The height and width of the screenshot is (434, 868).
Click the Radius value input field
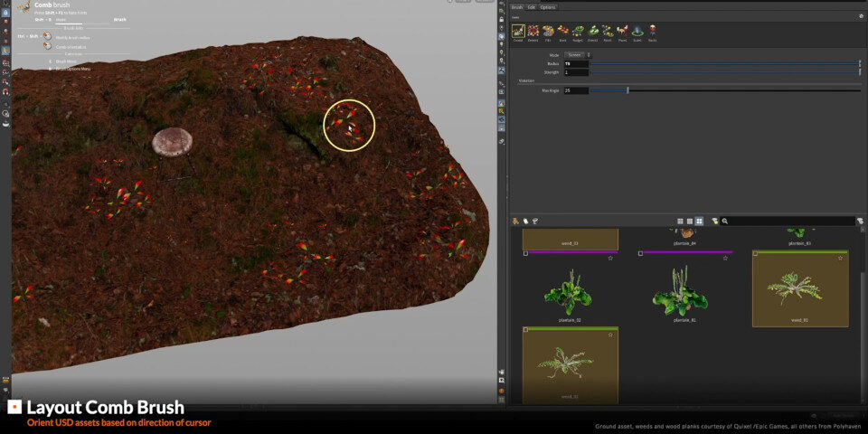coord(576,64)
